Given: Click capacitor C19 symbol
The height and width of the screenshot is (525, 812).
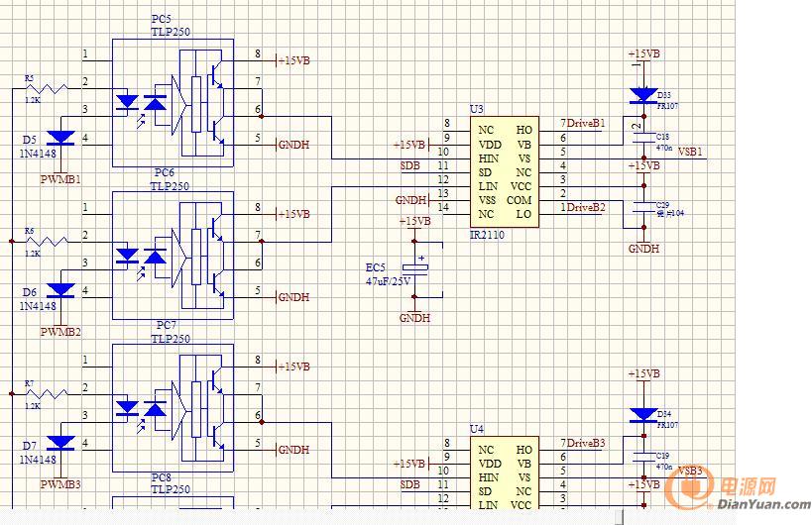Looking at the screenshot, I should (x=643, y=457).
